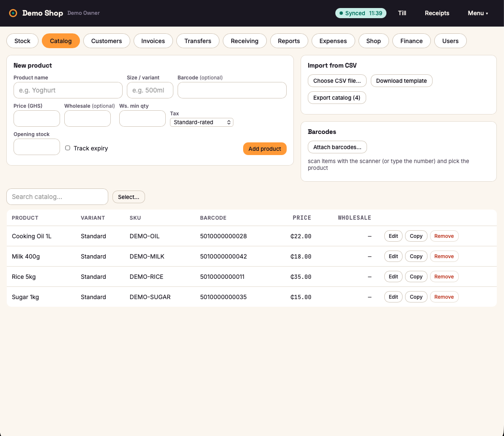
Task: Click the Sugar 1kg product name
Action: tap(25, 297)
